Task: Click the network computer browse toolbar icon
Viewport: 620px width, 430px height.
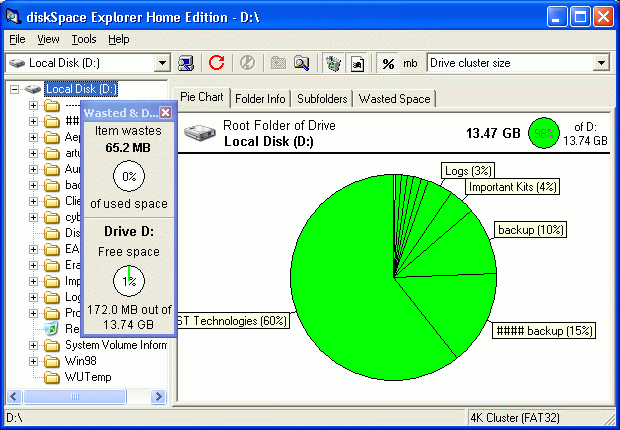Action: pos(185,63)
